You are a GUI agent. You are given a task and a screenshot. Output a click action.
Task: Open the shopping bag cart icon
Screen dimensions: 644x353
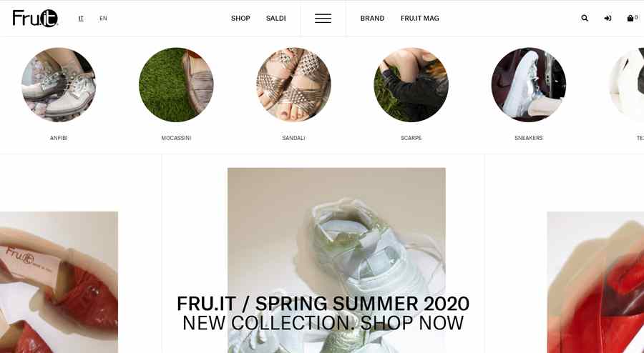point(630,18)
